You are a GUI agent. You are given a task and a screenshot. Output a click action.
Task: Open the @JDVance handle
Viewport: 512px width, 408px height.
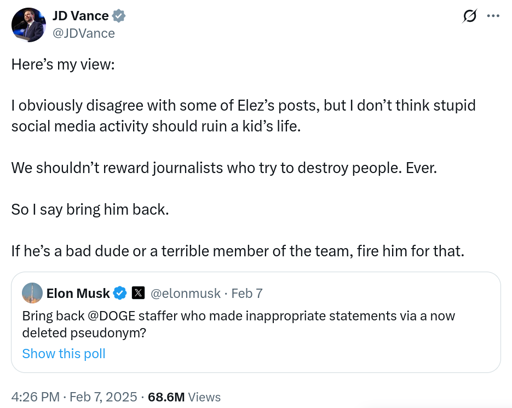point(84,33)
